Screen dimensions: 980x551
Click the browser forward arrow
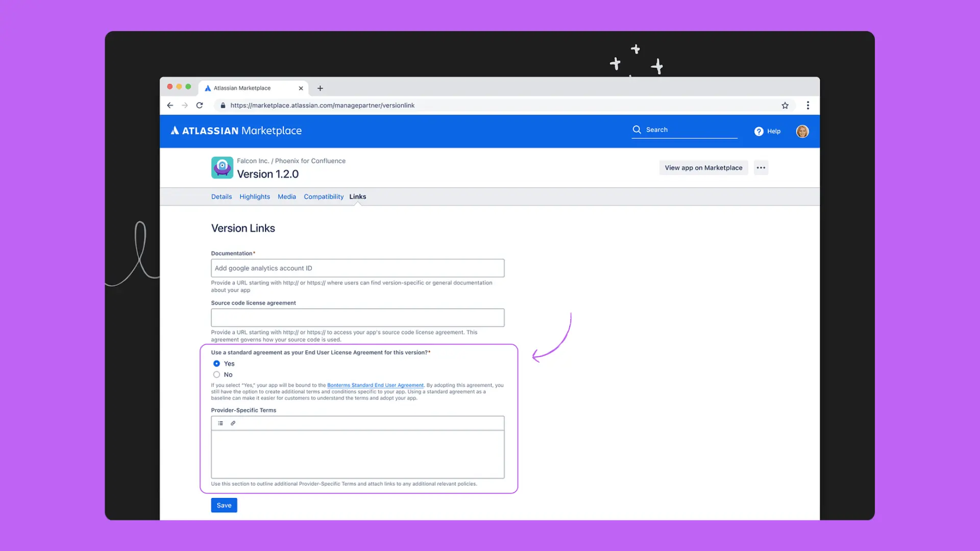185,106
